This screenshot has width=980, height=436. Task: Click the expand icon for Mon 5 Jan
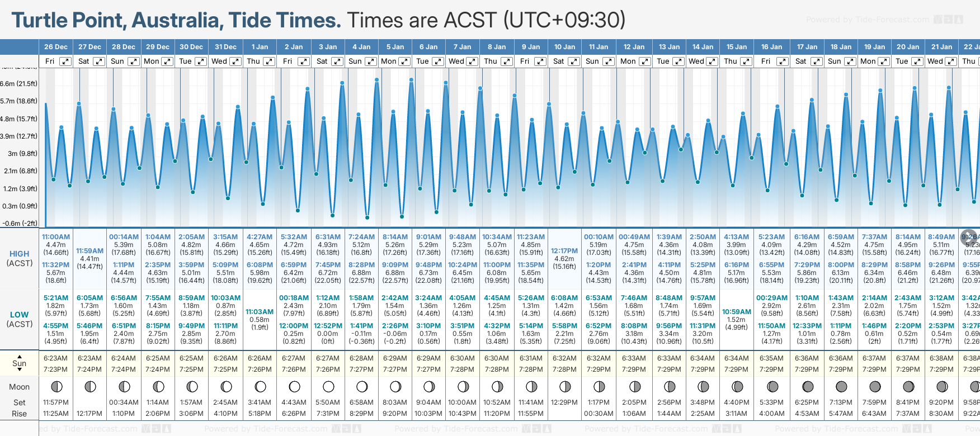coord(404,61)
